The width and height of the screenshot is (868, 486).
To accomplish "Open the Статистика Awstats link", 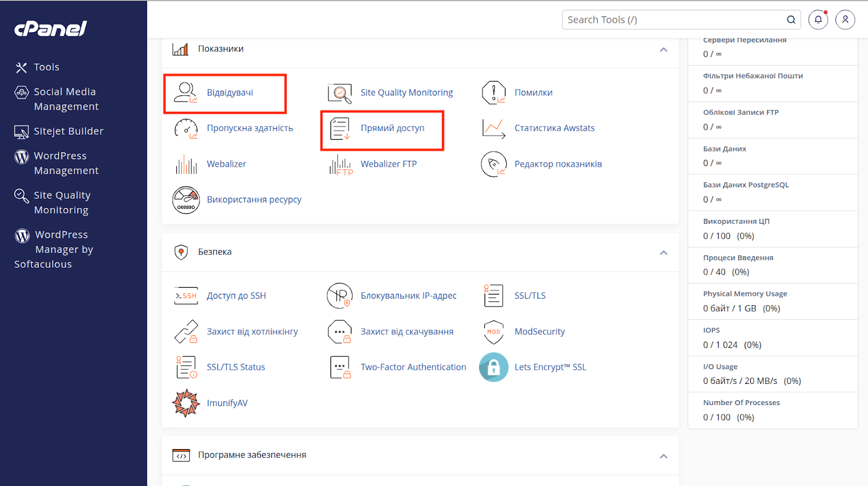I will point(554,128).
